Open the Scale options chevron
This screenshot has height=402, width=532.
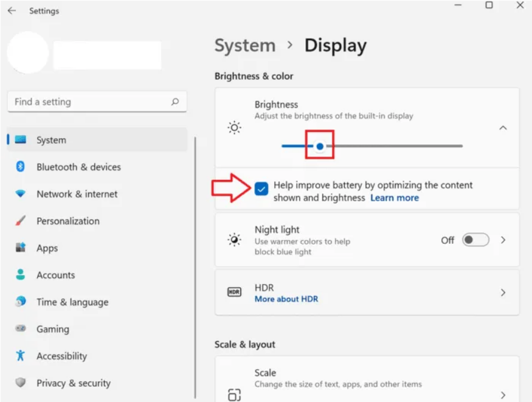pyautogui.click(x=503, y=394)
